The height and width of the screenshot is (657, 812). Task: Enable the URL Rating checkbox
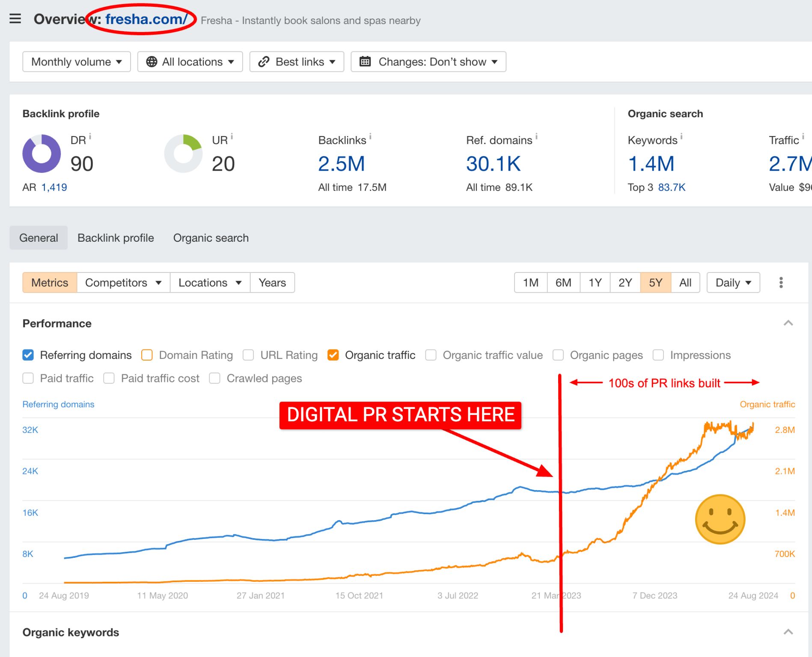point(248,355)
